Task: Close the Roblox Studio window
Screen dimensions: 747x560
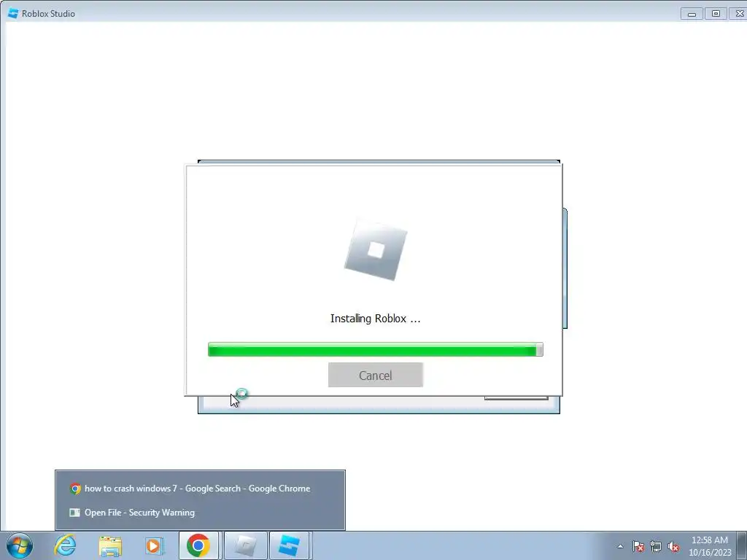Action: [x=738, y=14]
